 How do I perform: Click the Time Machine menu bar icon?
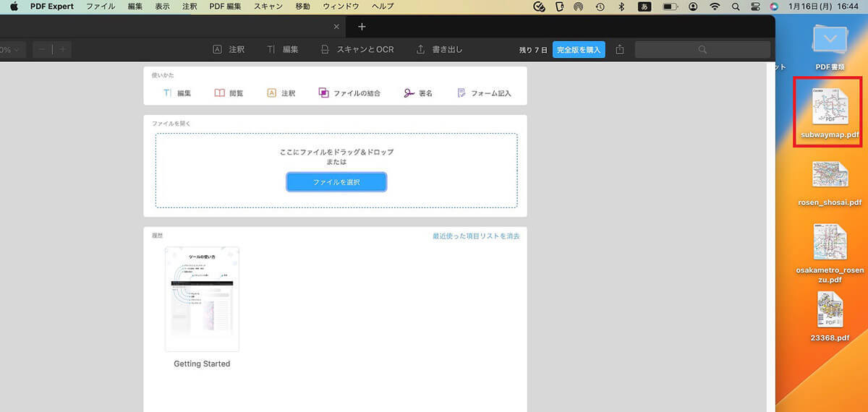tap(600, 7)
